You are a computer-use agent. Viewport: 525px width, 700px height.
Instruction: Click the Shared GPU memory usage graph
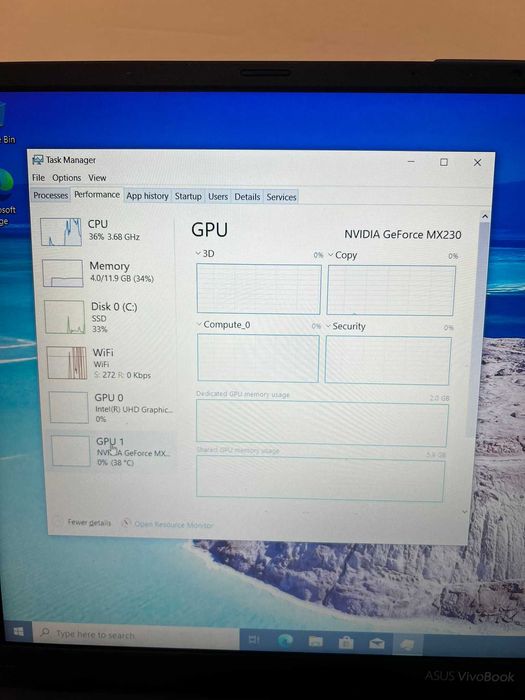[x=320, y=479]
